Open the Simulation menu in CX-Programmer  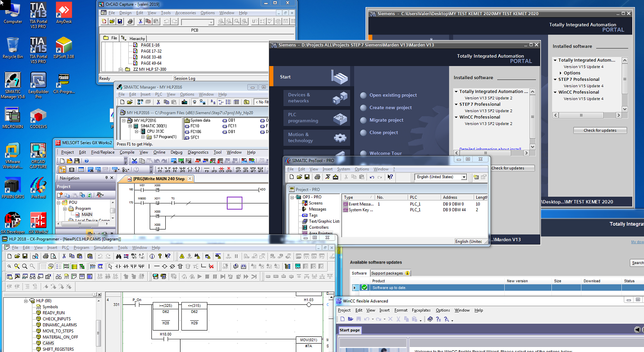103,248
